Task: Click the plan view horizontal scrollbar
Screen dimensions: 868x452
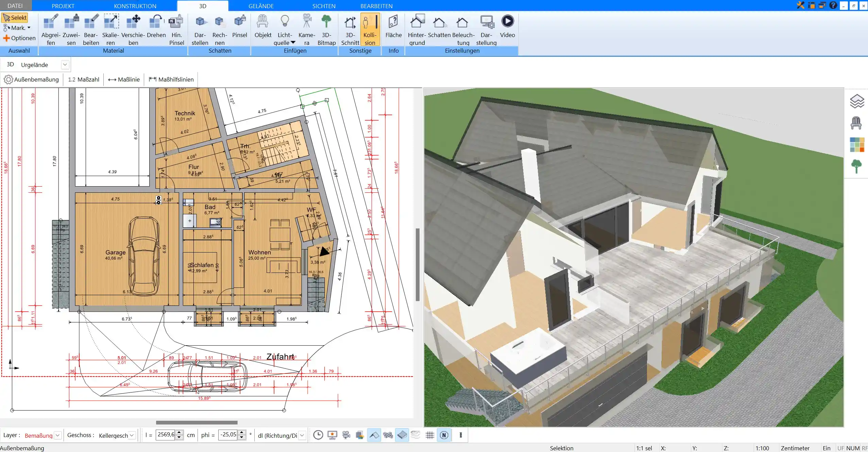Action: pos(197,422)
